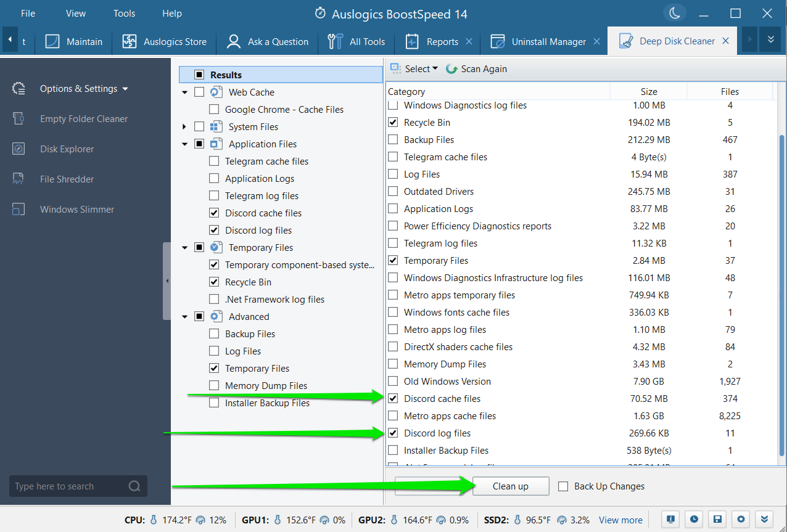Switch to the Uninstall Manager tab
This screenshot has height=532, width=787.
pos(548,42)
